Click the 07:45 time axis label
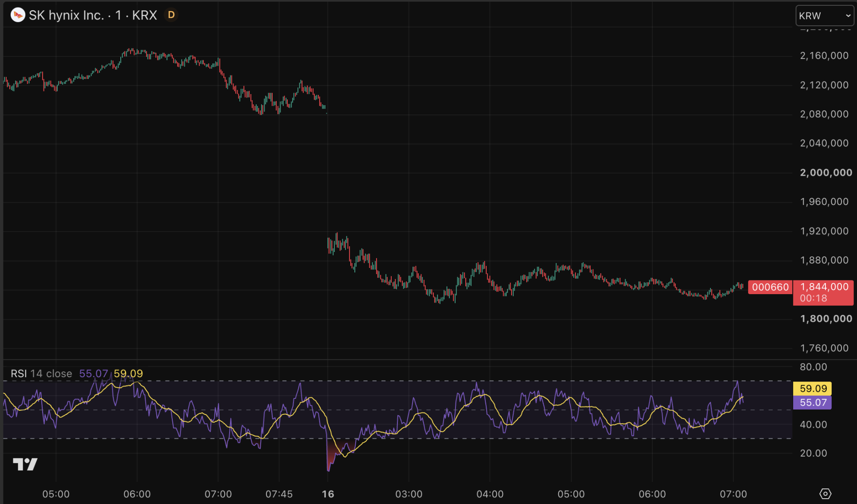857x504 pixels. (279, 494)
